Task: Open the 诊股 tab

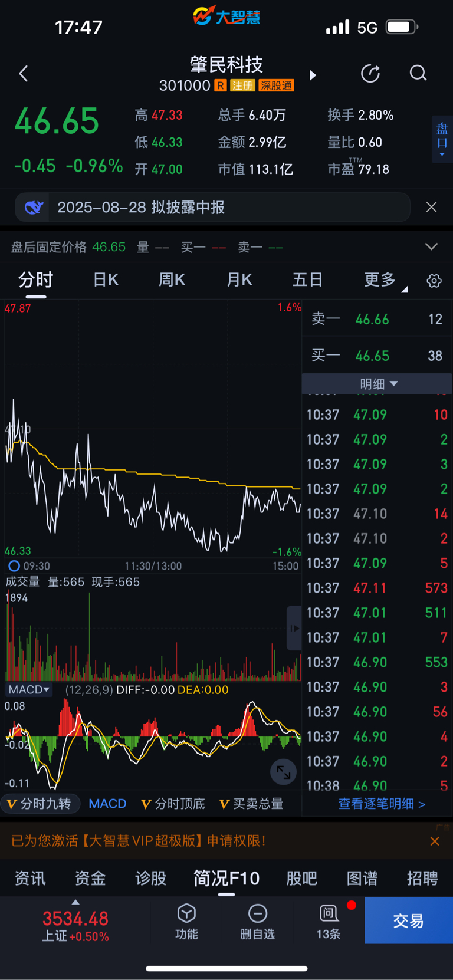Action: coord(151,879)
